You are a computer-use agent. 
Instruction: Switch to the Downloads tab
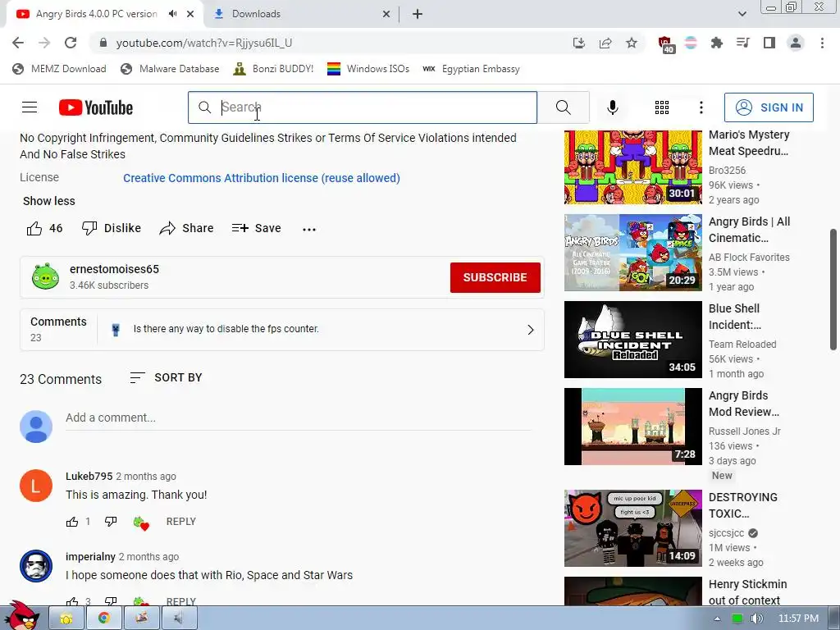point(302,14)
